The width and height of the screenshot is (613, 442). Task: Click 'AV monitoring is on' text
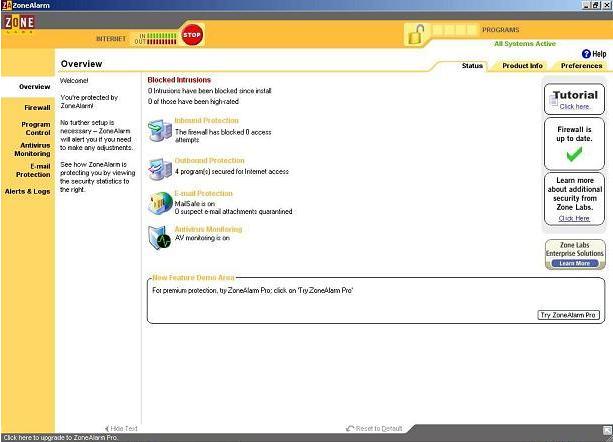coord(202,238)
